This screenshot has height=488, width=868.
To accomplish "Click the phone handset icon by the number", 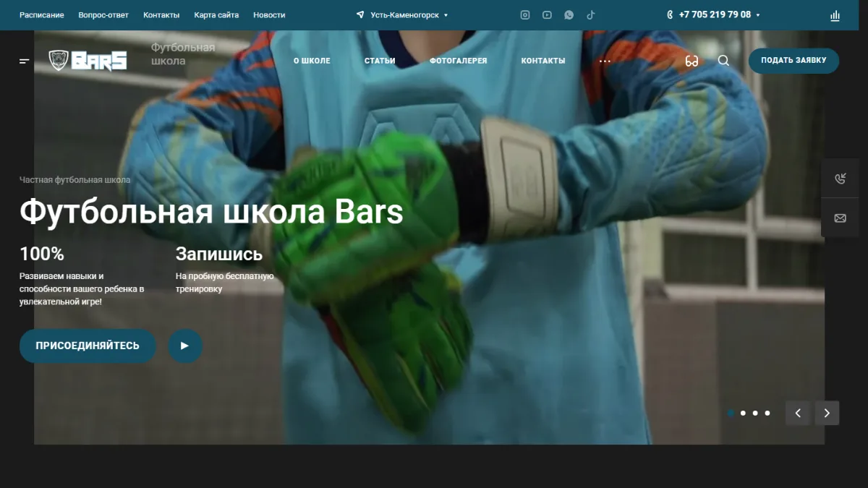I will (x=670, y=14).
